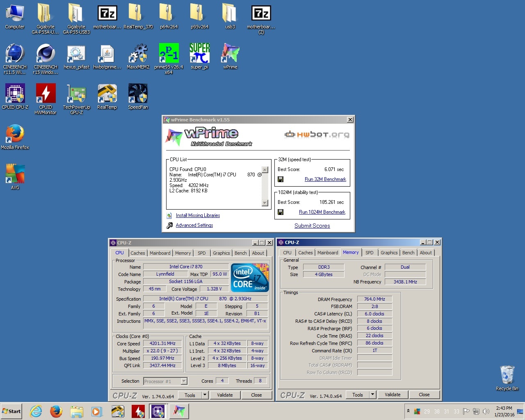Viewport: 525px width, 420px height.
Task: Open Mozilla Firefox desktop shortcut
Action: coord(15,137)
